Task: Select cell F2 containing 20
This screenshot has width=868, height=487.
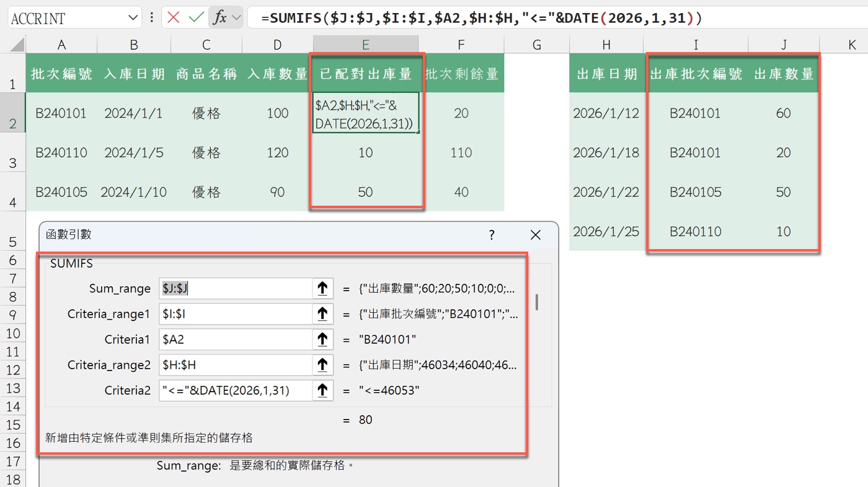Action: point(461,113)
